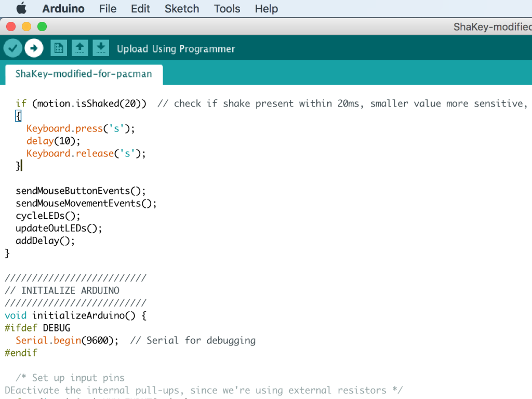The image size is (532, 399).
Task: Click the '// INITIALIZE ARDUINO' comment
Action: [x=62, y=291]
